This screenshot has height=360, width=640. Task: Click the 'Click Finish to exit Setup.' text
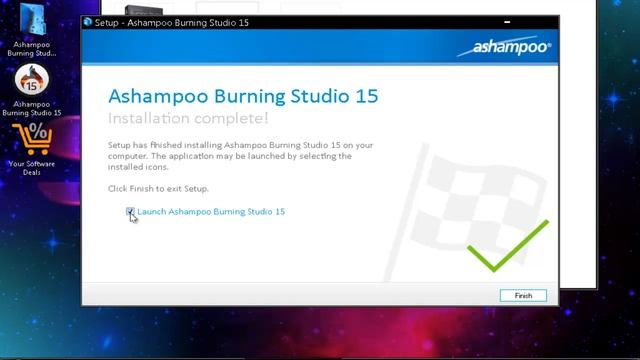point(158,189)
